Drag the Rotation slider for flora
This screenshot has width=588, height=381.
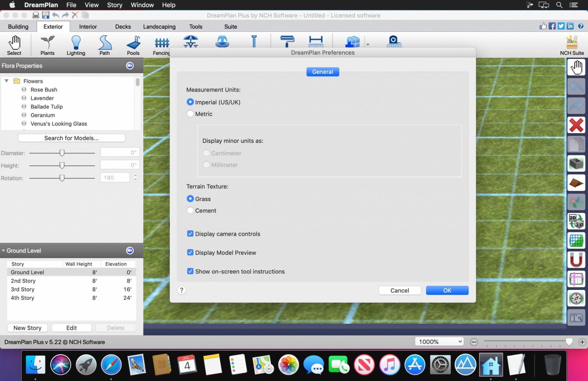61,177
